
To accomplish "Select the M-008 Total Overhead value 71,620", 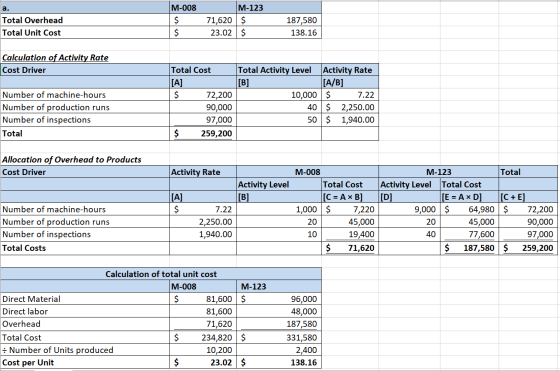I will [203, 20].
